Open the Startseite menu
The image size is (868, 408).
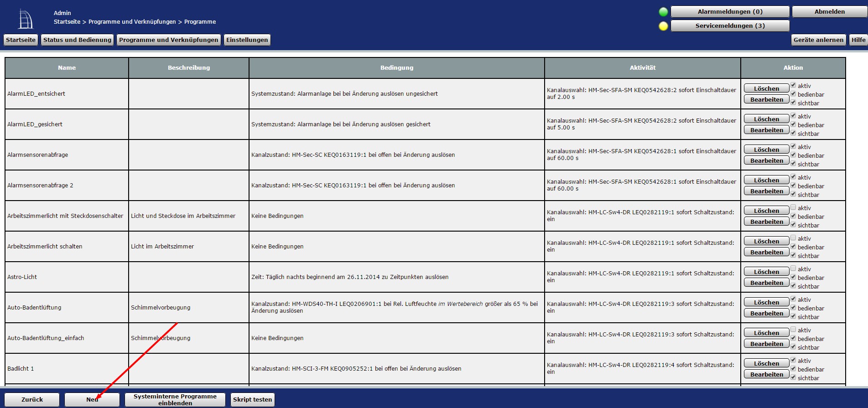[x=21, y=40]
